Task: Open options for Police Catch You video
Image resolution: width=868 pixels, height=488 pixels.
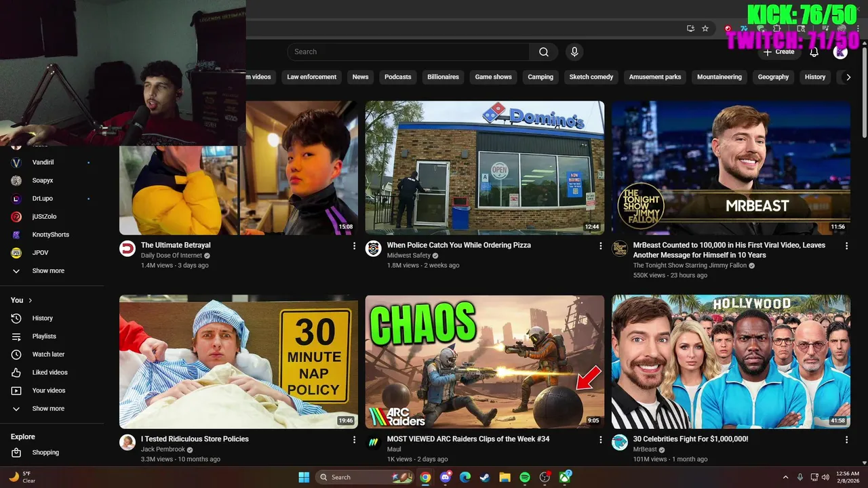Action: [x=600, y=246]
